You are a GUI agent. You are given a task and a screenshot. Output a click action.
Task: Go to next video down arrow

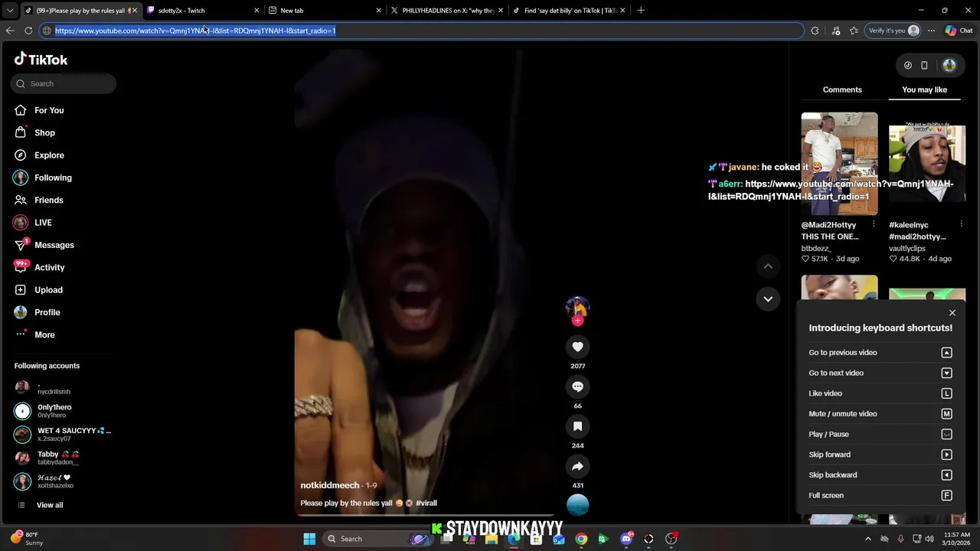point(768,298)
